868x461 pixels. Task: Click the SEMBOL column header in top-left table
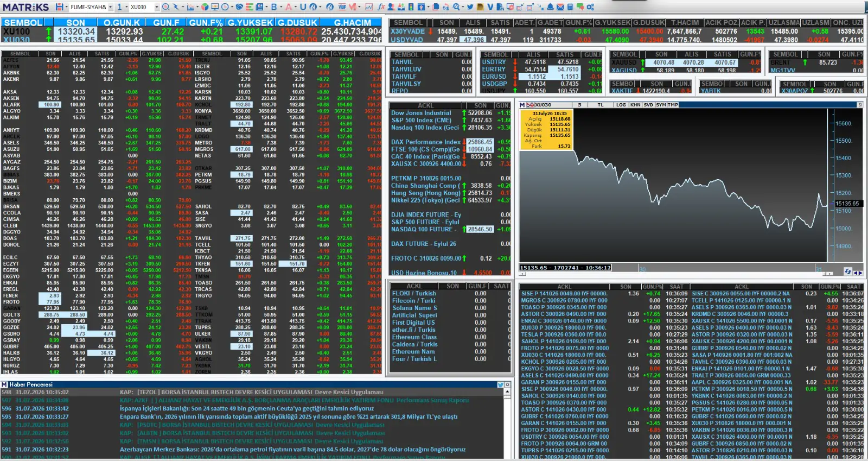(23, 23)
